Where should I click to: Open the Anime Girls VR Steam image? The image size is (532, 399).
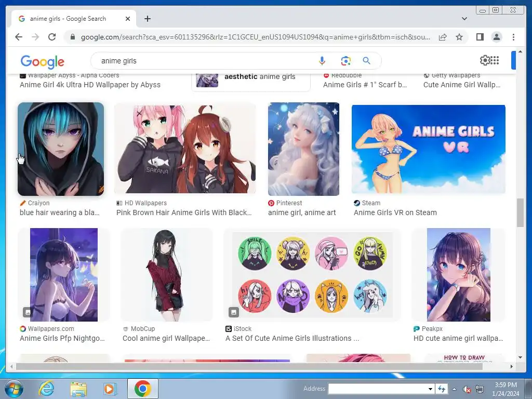[x=429, y=149]
